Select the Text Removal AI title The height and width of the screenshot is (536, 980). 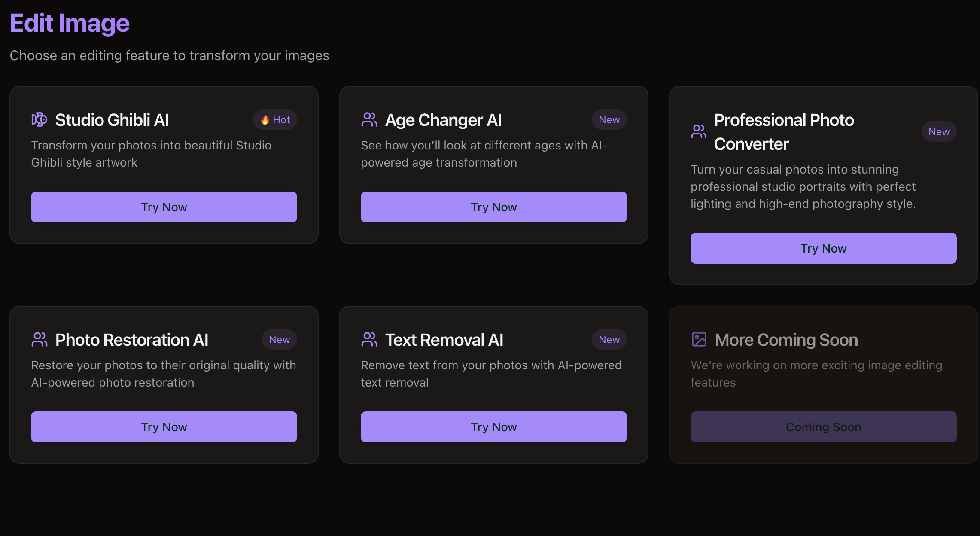444,340
